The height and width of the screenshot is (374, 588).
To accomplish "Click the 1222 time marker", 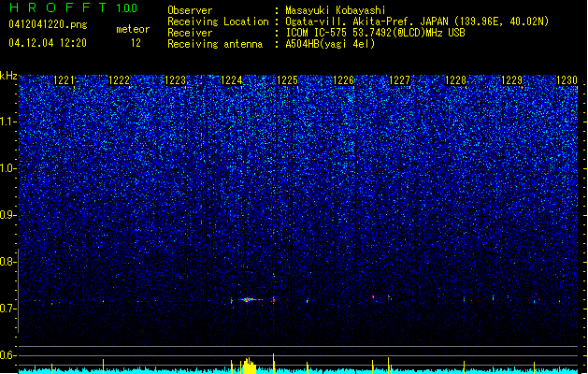I will tap(119, 80).
